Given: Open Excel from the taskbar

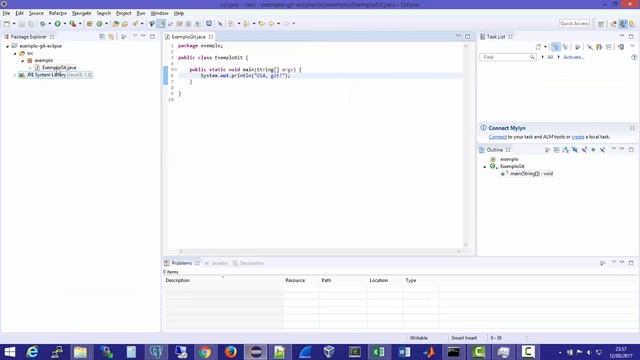Looking at the screenshot, I should [378, 352].
